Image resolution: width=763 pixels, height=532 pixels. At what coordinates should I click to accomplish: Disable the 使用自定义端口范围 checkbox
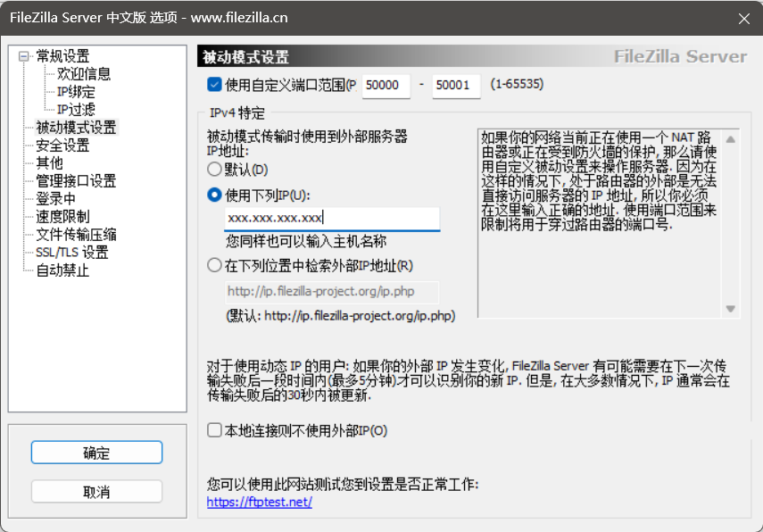tap(212, 85)
